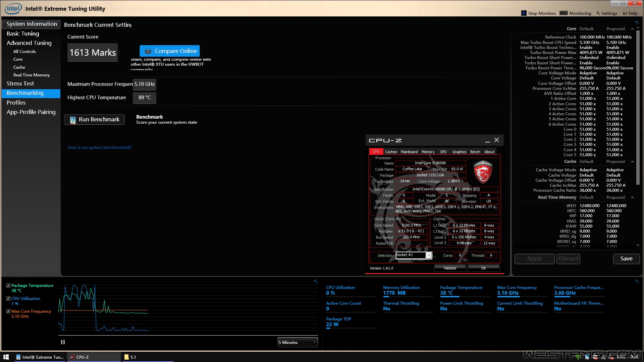The width and height of the screenshot is (644, 362).
Task: Click the security shield tray icon
Action: pyautogui.click(x=595, y=357)
